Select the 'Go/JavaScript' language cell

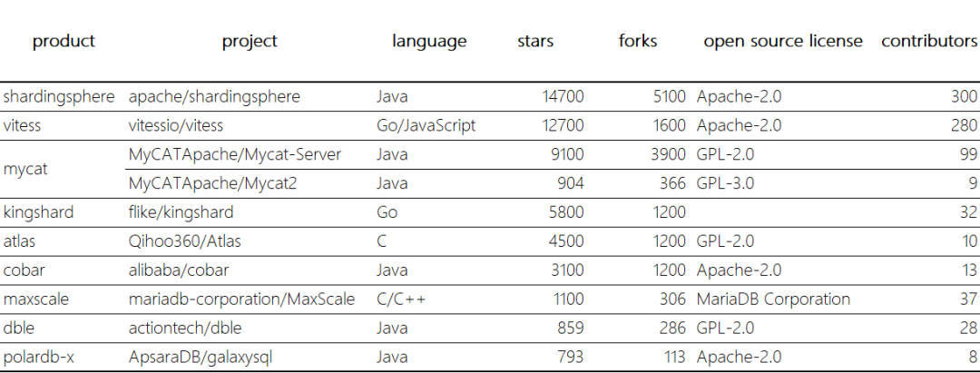pos(426,125)
